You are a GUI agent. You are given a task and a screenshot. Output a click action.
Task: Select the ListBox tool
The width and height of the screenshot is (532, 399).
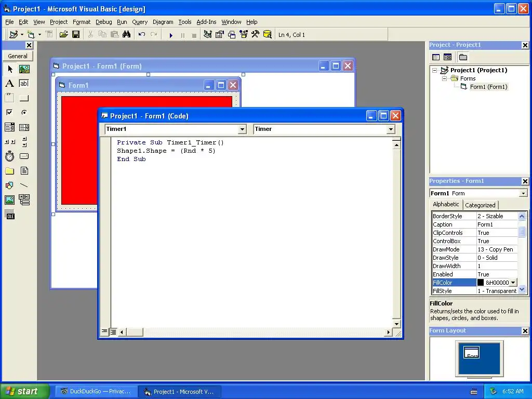point(24,127)
